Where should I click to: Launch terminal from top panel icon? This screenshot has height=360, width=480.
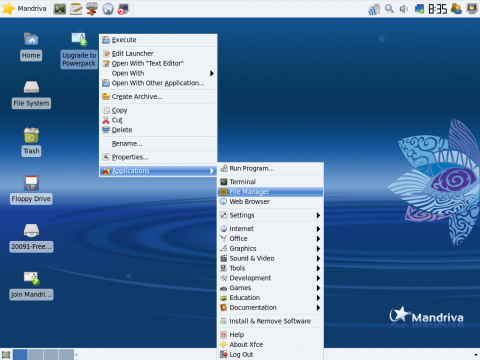coord(60,9)
